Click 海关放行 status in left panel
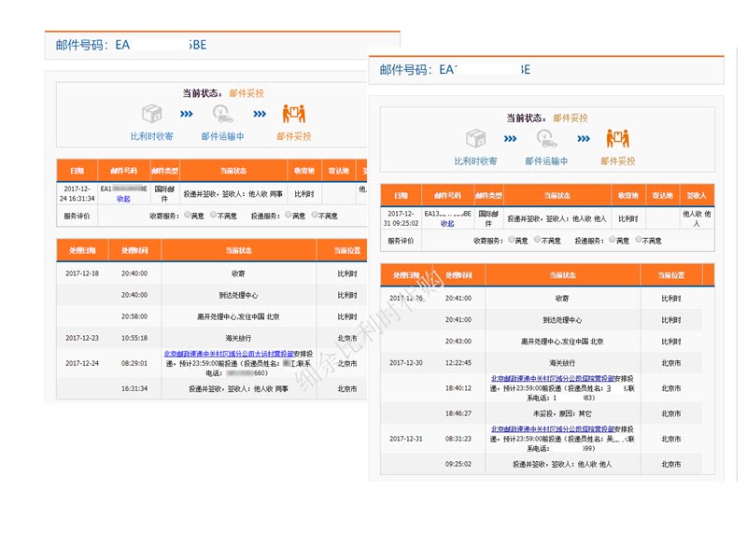The height and width of the screenshot is (560, 747). (238, 338)
